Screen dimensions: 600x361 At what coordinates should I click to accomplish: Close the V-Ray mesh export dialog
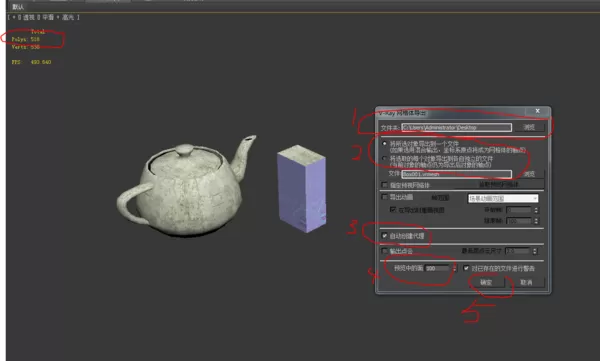click(x=537, y=111)
